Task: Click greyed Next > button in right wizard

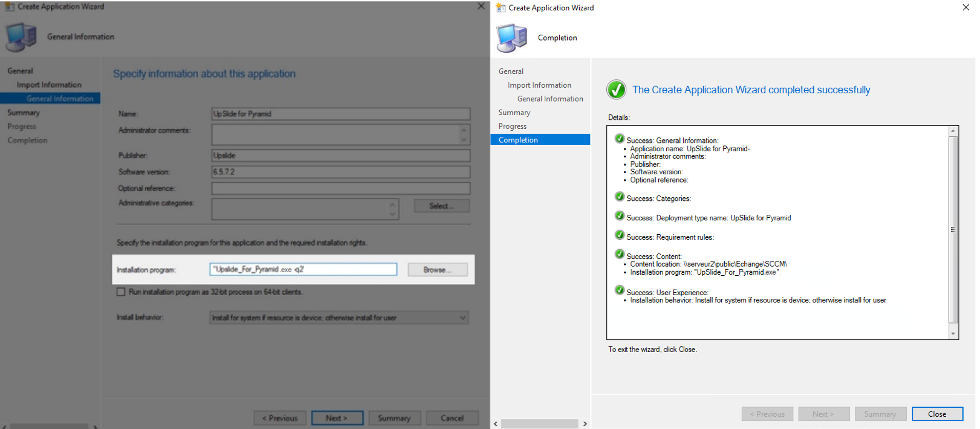Action: (824, 414)
